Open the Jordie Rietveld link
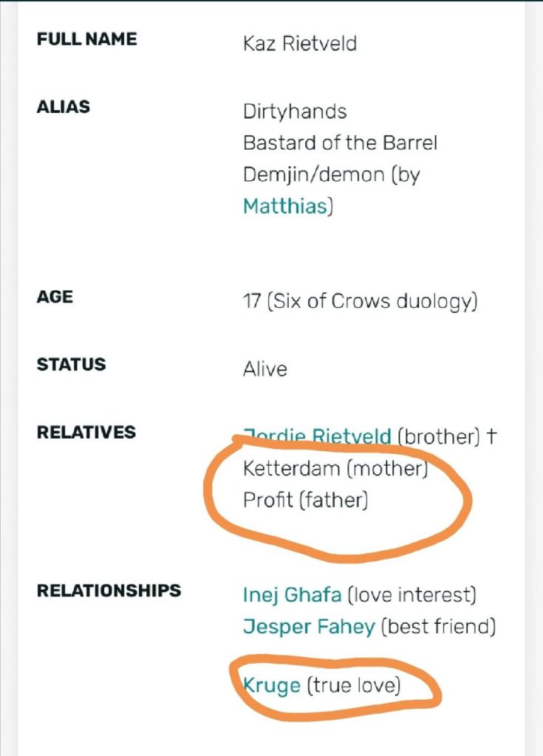543x756 pixels. coord(317,436)
